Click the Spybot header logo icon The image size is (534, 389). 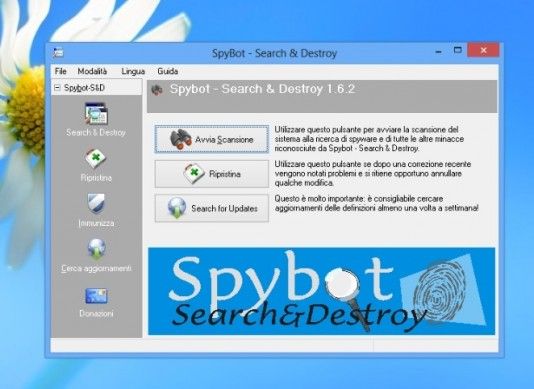[157, 90]
